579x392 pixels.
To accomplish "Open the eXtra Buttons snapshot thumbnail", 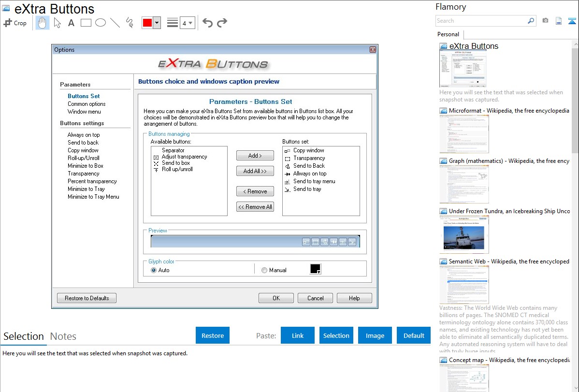I will point(463,69).
